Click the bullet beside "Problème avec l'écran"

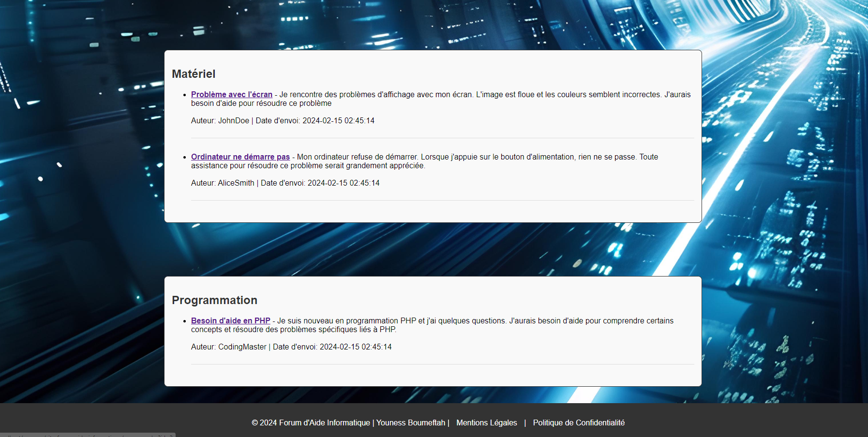pos(185,95)
